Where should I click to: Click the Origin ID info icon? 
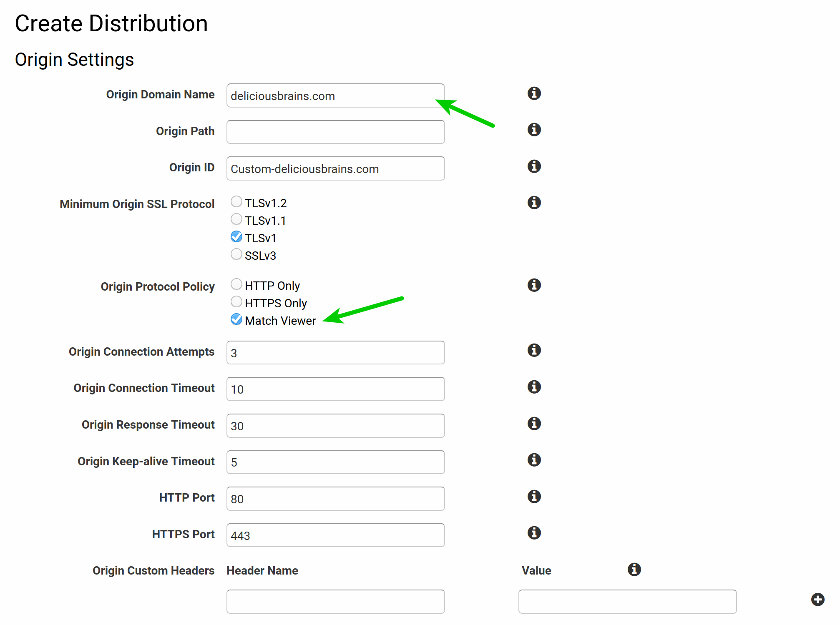click(534, 166)
